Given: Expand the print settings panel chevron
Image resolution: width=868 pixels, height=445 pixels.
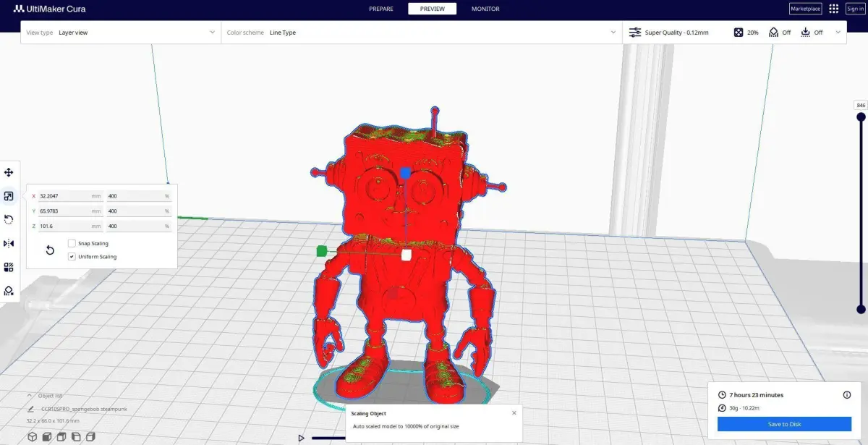Looking at the screenshot, I should 838,32.
